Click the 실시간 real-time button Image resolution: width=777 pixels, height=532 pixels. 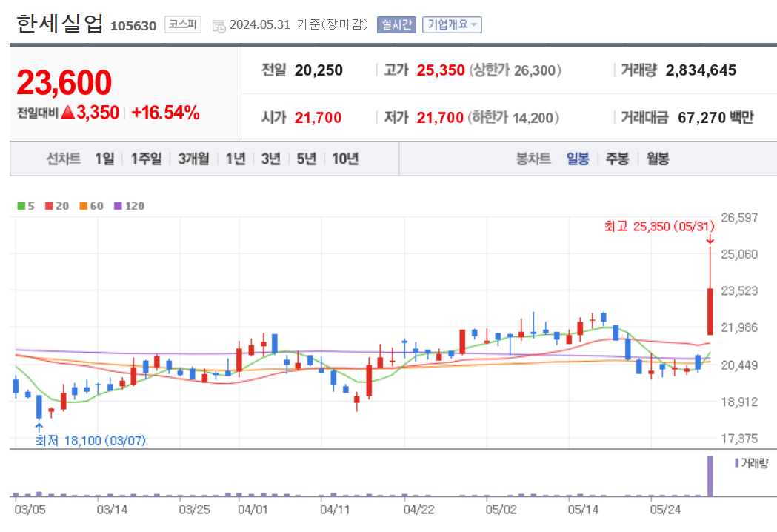click(x=396, y=24)
